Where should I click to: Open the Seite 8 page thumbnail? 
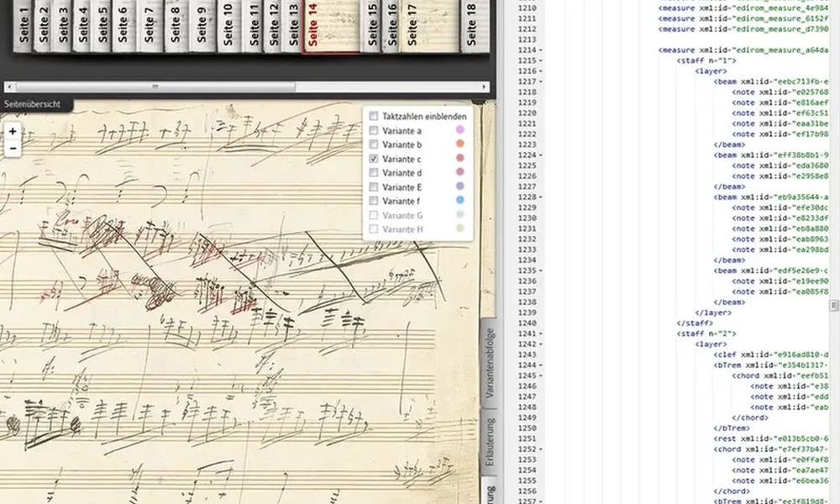(176, 26)
